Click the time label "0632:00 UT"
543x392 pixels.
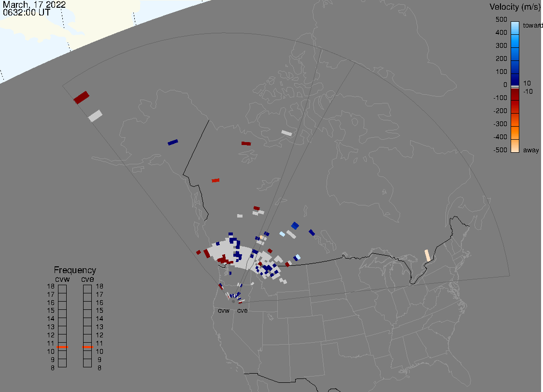[x=27, y=13]
